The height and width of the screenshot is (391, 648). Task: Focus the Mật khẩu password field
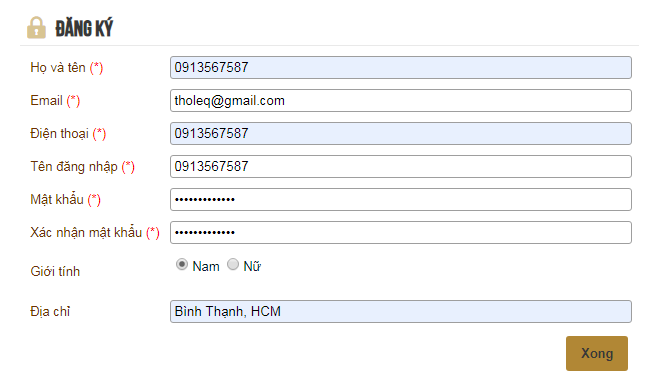(400, 200)
